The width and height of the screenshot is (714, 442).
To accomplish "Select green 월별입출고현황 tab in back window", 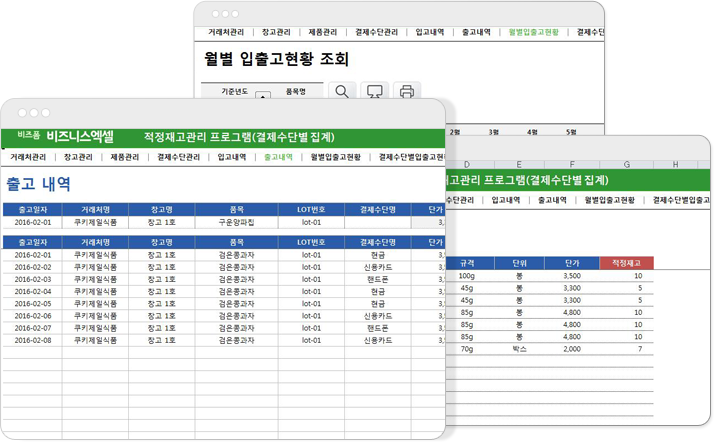I will pos(534,32).
